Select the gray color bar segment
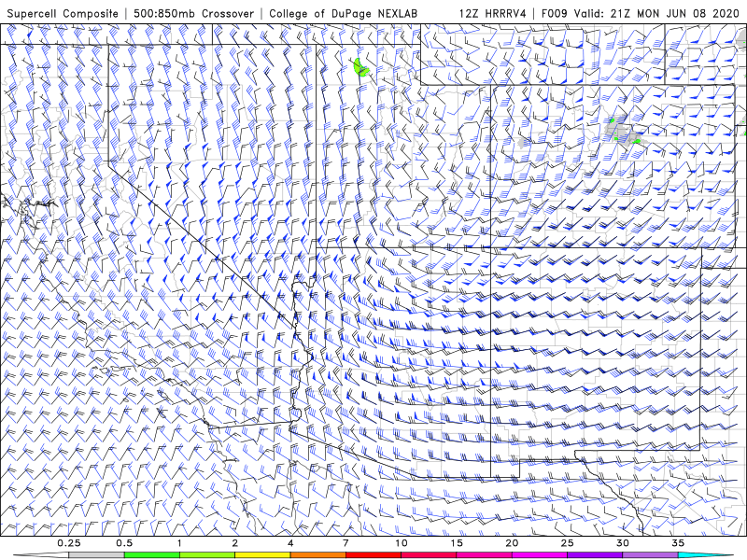 tap(97, 555)
